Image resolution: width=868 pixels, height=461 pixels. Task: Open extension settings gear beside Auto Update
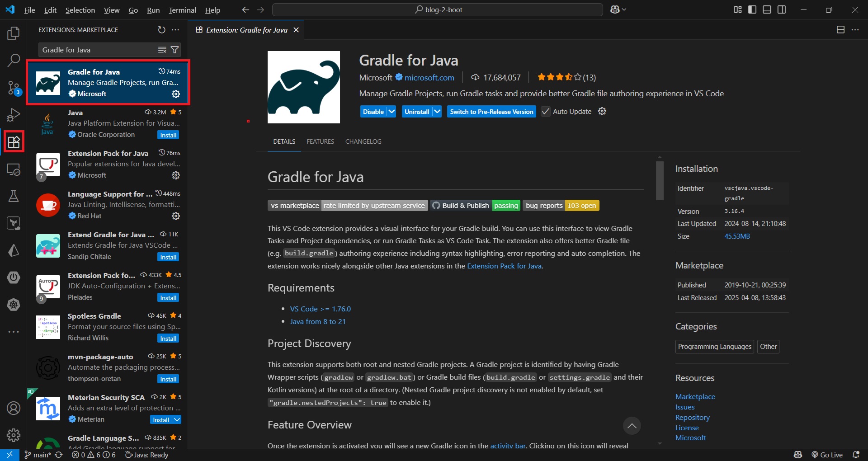[602, 111]
